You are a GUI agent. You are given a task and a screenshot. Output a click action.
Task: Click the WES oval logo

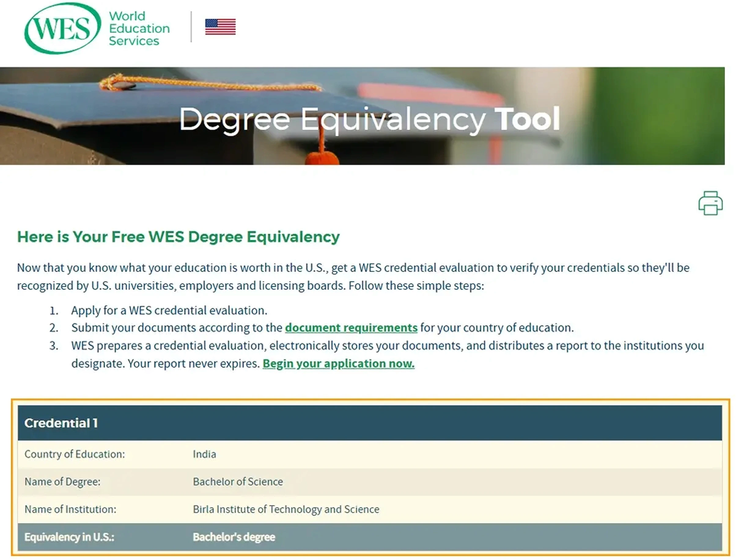(63, 28)
